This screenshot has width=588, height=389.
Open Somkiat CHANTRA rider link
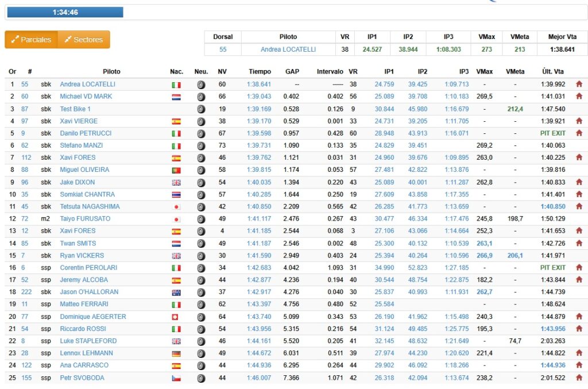87,195
